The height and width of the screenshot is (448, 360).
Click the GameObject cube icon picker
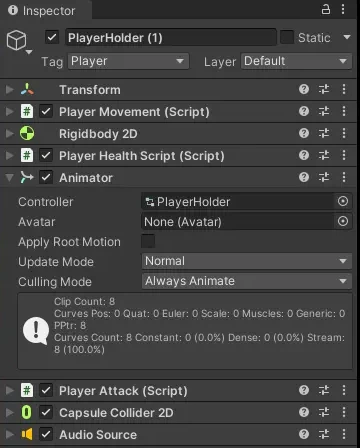point(17,41)
